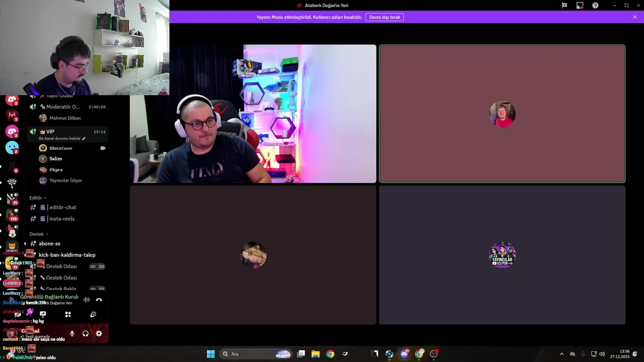Open the Moderatör O... voice channel
Image resolution: width=644 pixels, height=362 pixels.
68,107
